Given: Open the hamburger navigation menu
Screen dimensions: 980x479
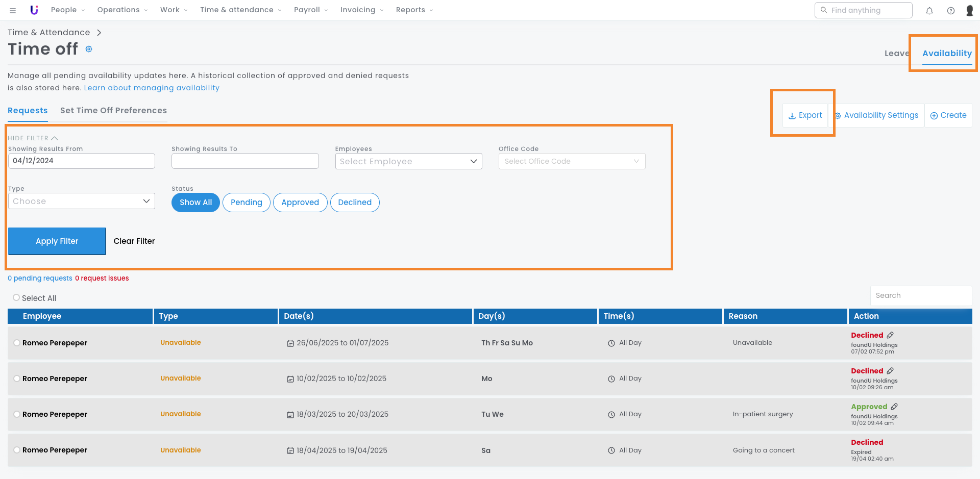Looking at the screenshot, I should click(x=13, y=10).
